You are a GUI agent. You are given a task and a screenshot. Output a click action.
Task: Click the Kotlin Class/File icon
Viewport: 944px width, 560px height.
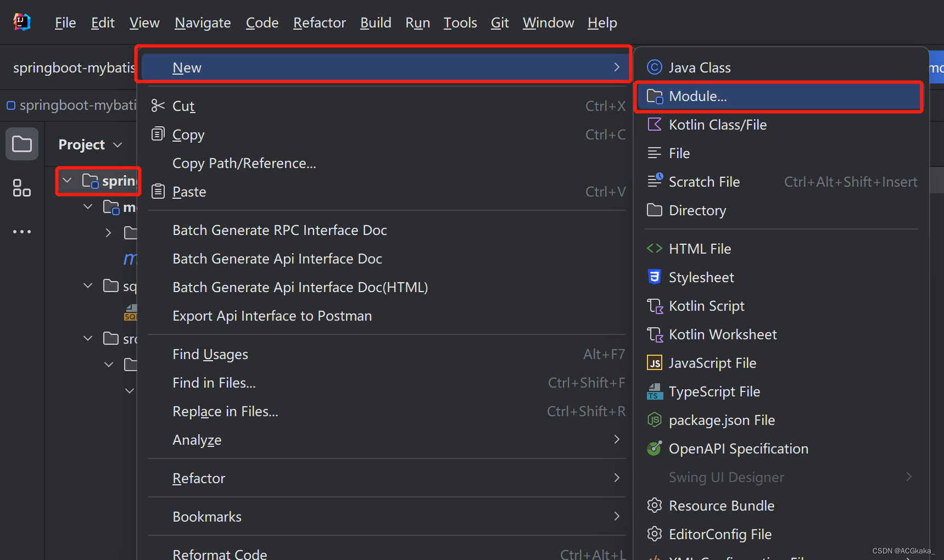pos(654,125)
